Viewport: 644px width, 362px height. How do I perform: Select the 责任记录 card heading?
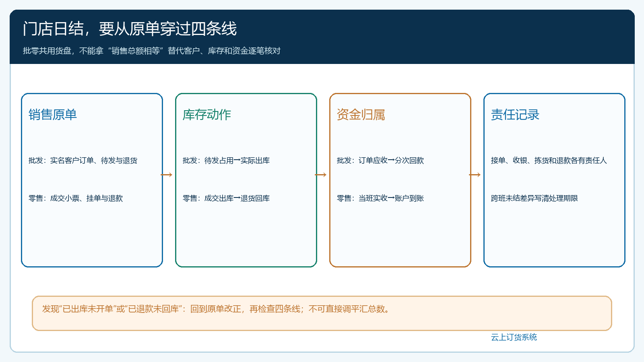click(515, 115)
